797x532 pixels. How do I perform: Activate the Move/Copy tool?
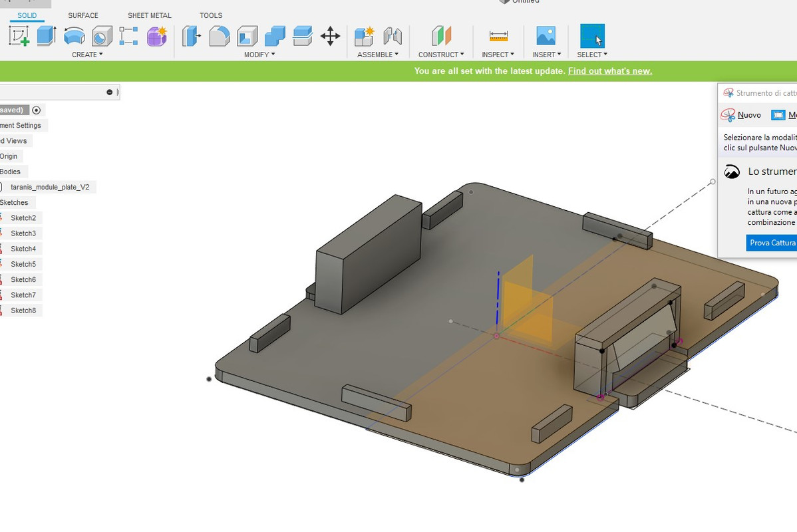pos(331,36)
